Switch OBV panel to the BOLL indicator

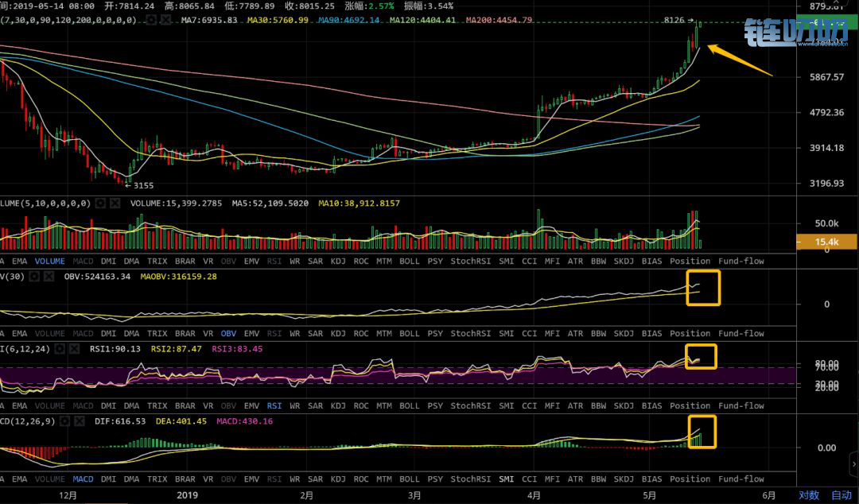click(x=409, y=334)
